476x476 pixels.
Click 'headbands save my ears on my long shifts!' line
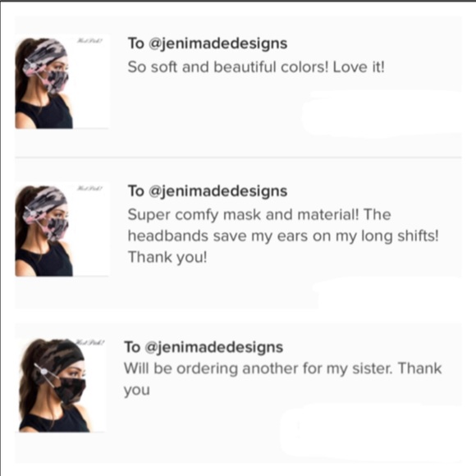click(x=283, y=236)
